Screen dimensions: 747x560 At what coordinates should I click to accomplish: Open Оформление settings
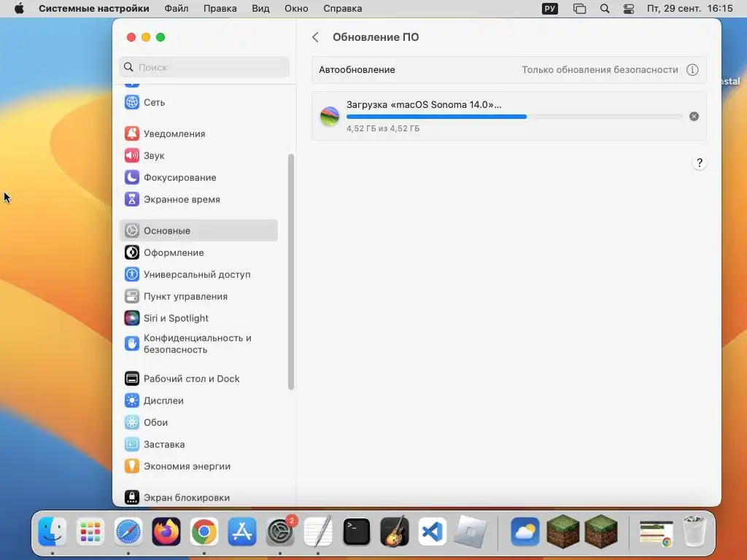(198, 252)
